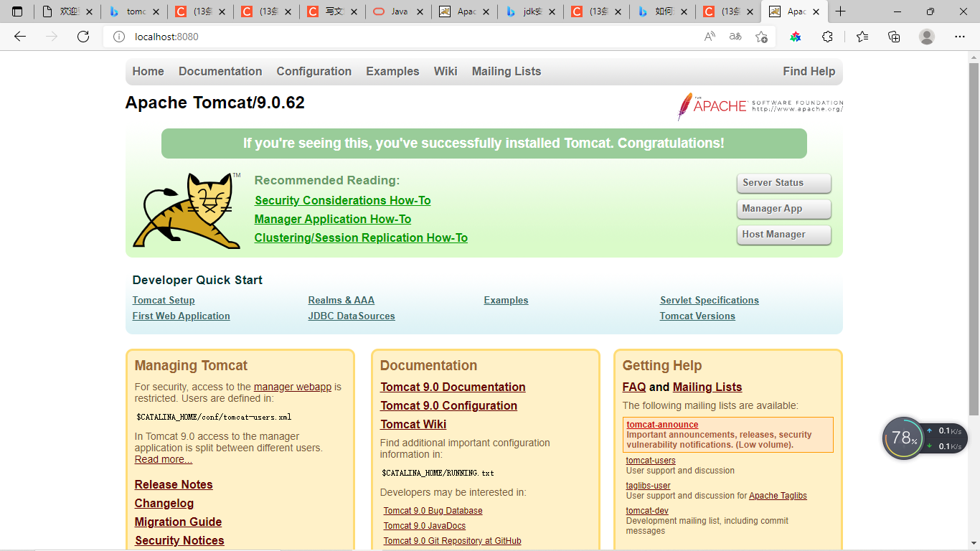Image resolution: width=980 pixels, height=551 pixels.
Task: Open the tab actions menu icon
Action: pyautogui.click(x=17, y=11)
